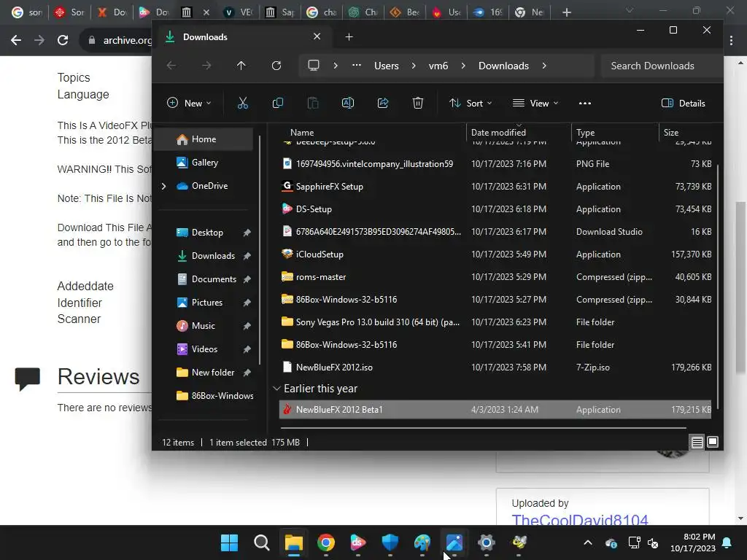This screenshot has width=747, height=560.
Task: Refresh the Downloads folder view
Action: click(276, 66)
